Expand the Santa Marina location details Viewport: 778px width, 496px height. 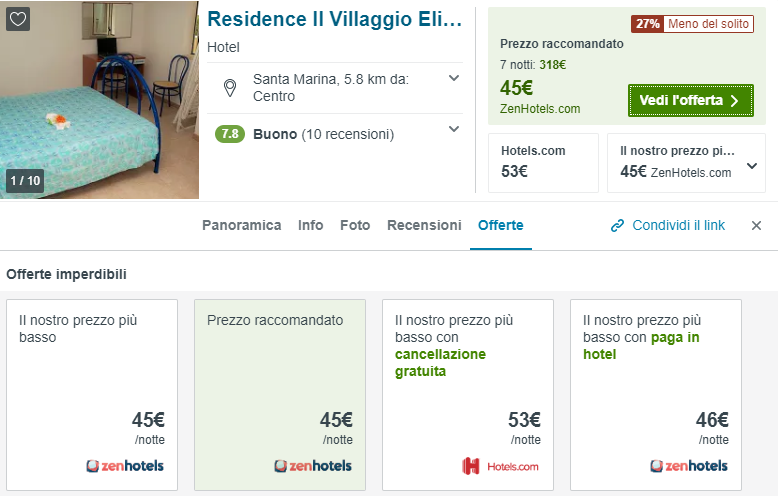(454, 79)
